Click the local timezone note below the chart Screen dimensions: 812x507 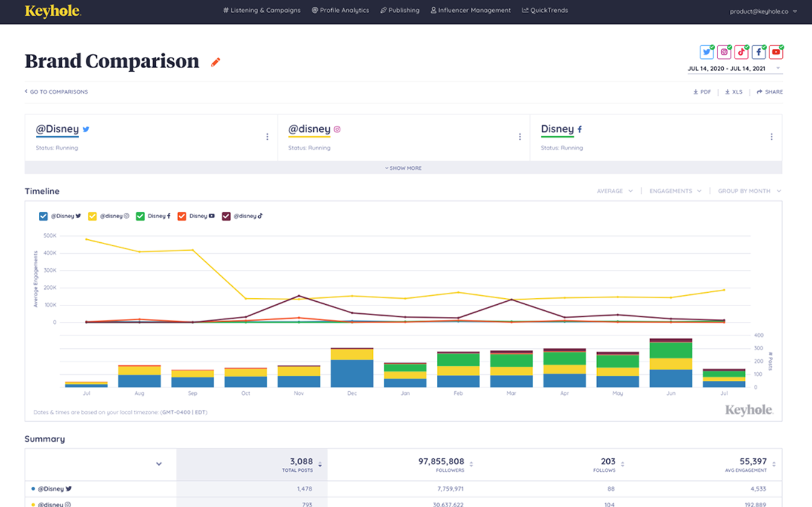(x=121, y=412)
